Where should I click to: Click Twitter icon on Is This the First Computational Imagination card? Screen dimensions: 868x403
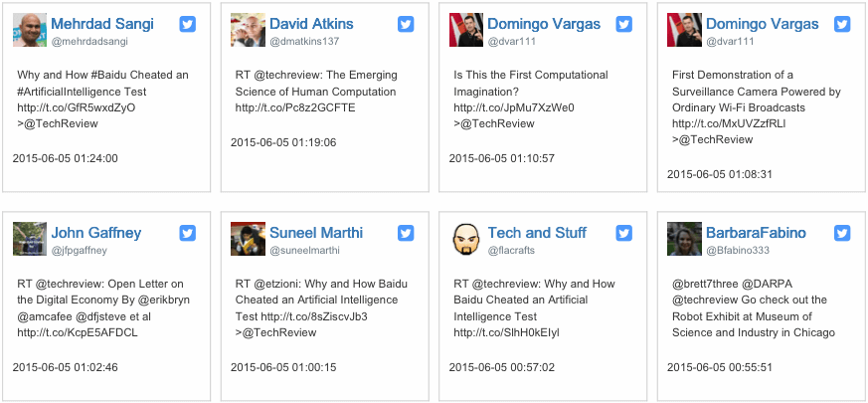click(x=623, y=24)
